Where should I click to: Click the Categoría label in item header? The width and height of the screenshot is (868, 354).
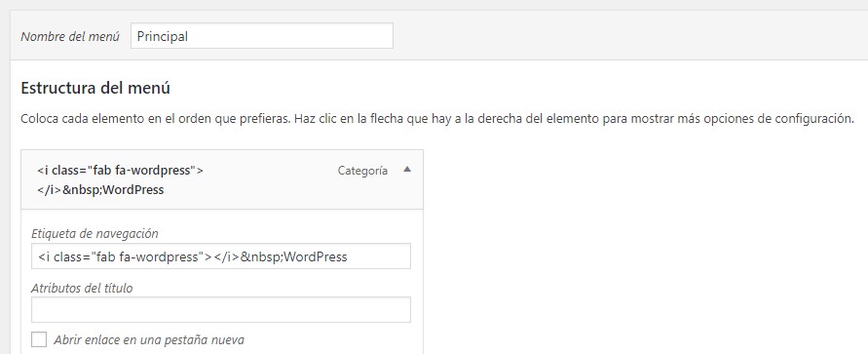tap(362, 171)
